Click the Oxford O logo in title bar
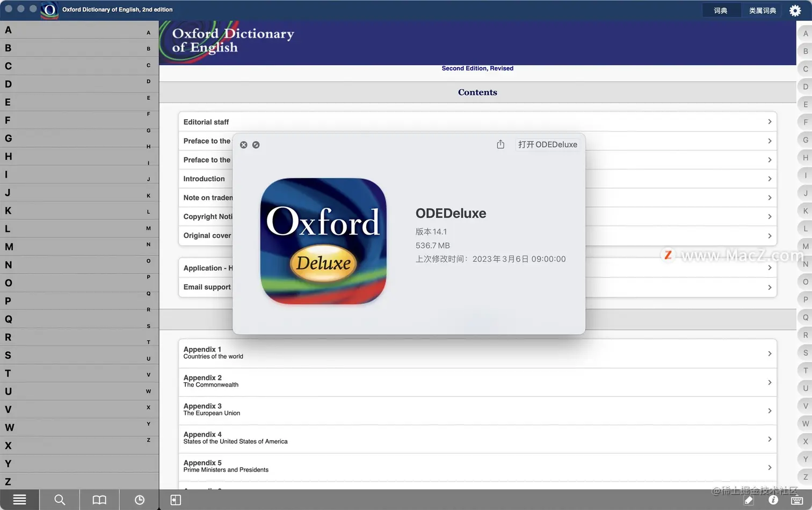Viewport: 812px width, 510px height. click(49, 10)
